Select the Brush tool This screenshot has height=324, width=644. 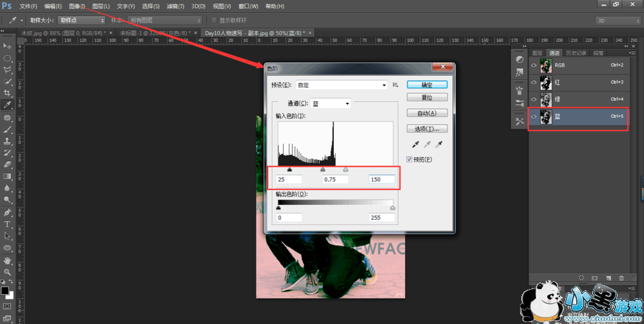pyautogui.click(x=7, y=129)
